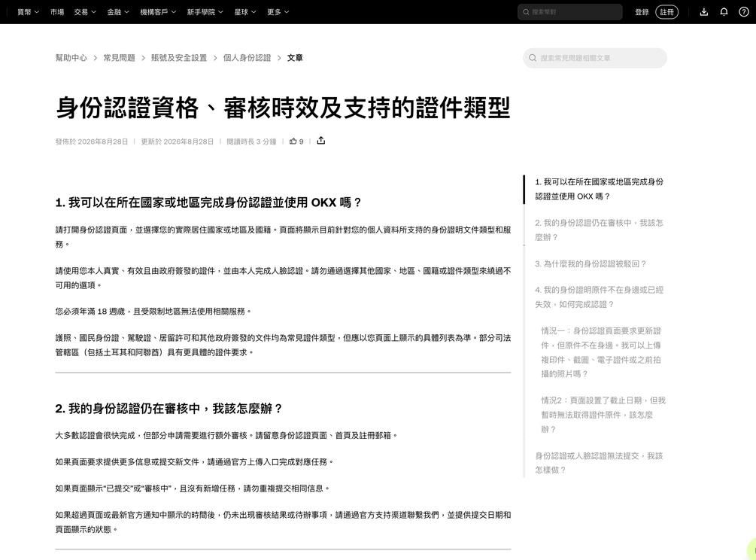Click the article main title heading
756x560 pixels.
pyautogui.click(x=283, y=108)
